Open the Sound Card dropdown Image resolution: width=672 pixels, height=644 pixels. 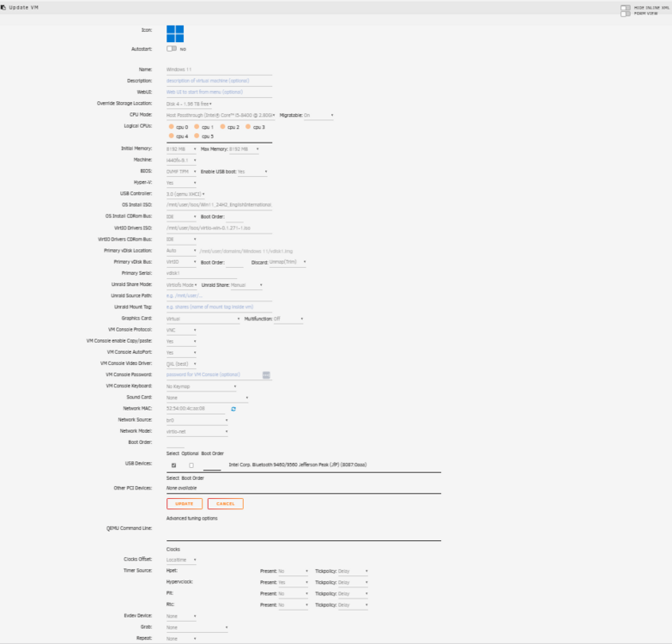tap(208, 398)
